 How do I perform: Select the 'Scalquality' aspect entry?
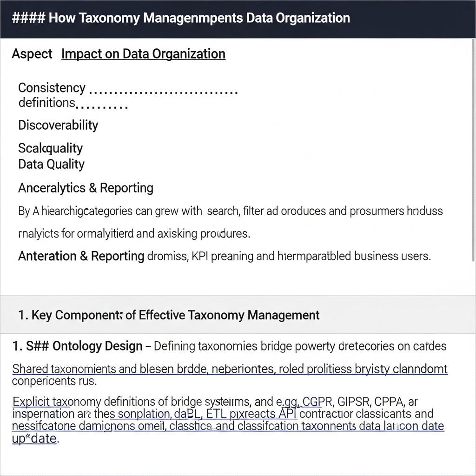coord(50,148)
